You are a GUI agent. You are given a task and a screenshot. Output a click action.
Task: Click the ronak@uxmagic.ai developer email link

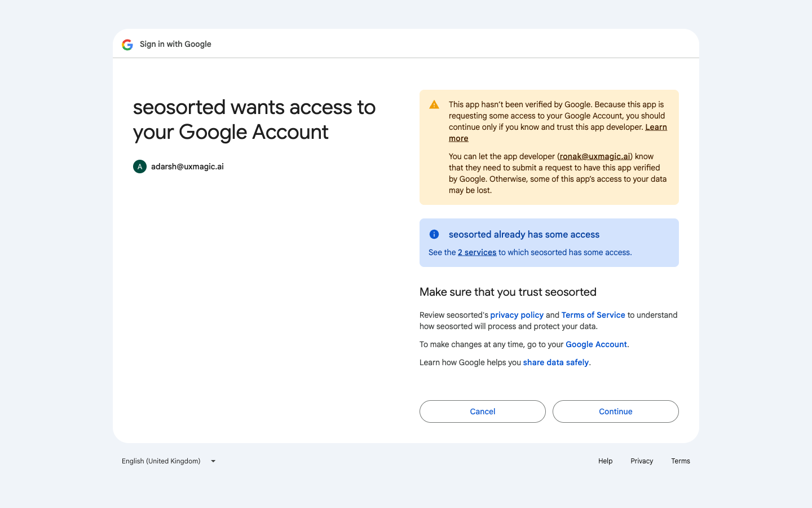(x=595, y=156)
